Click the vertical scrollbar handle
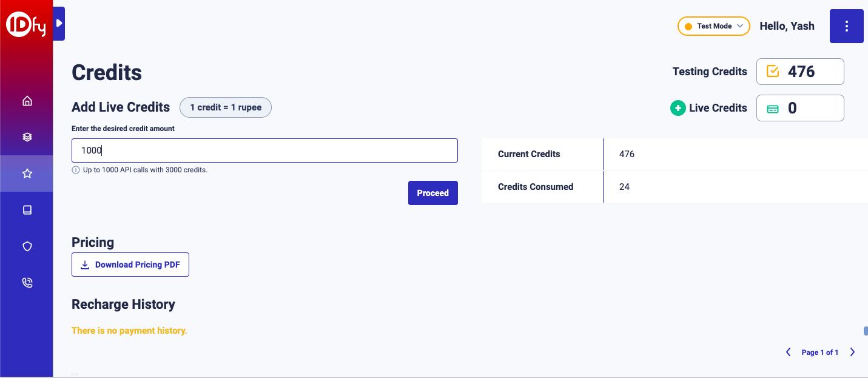This screenshot has width=868, height=378. 866,331
